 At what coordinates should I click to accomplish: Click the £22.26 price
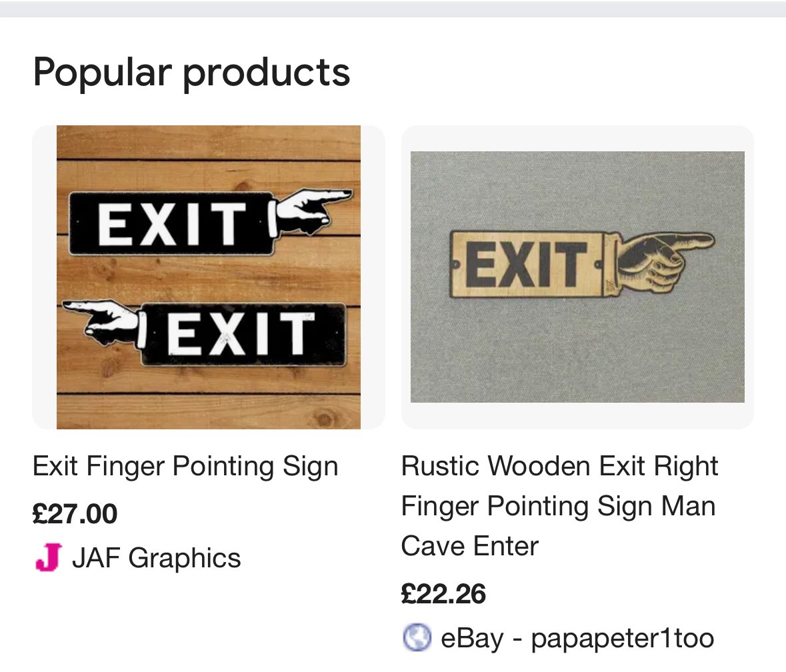443,594
